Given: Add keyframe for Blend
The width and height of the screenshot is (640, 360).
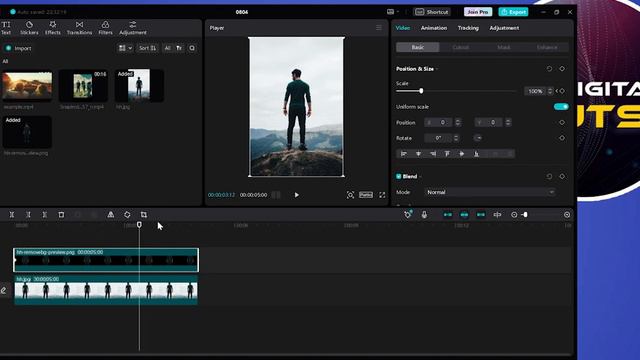Looking at the screenshot, I should [x=562, y=176].
